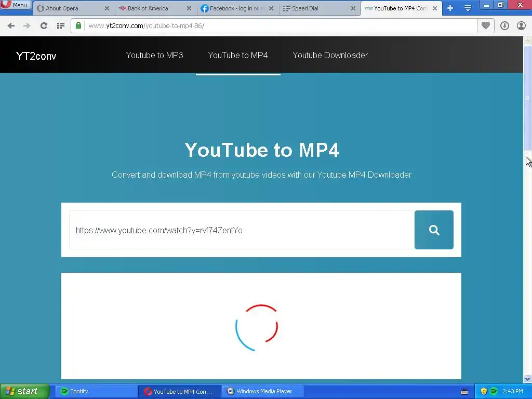The width and height of the screenshot is (532, 399).
Task: Open the Opera Menu button
Action: pyautogui.click(x=16, y=5)
